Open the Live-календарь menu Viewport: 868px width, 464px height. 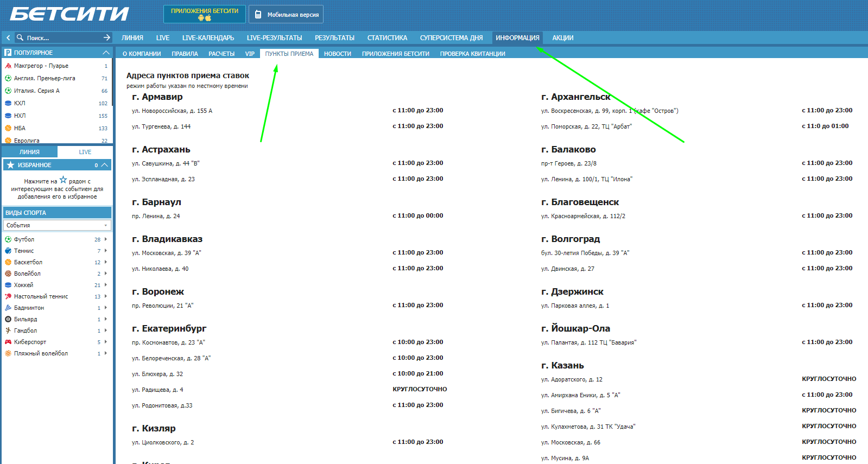pos(208,38)
